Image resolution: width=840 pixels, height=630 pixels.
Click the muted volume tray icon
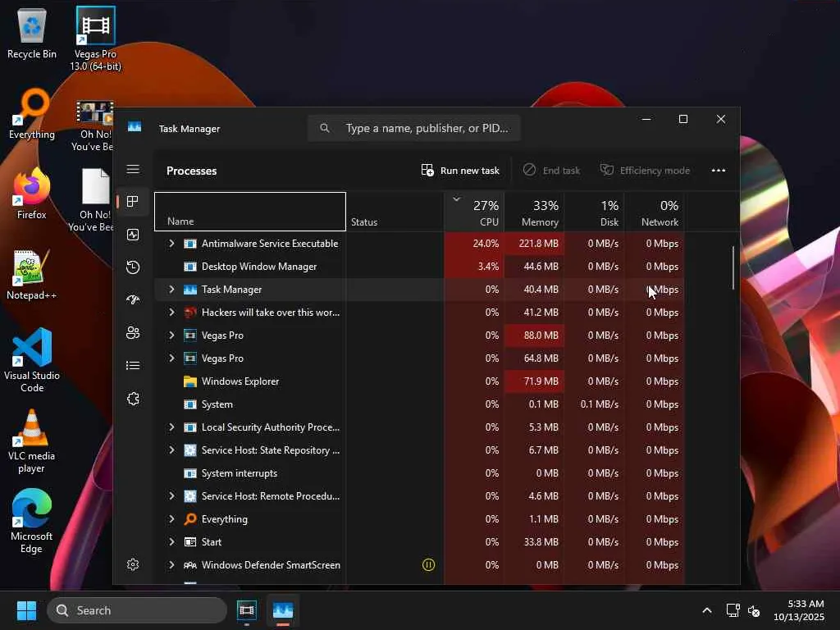[754, 610]
